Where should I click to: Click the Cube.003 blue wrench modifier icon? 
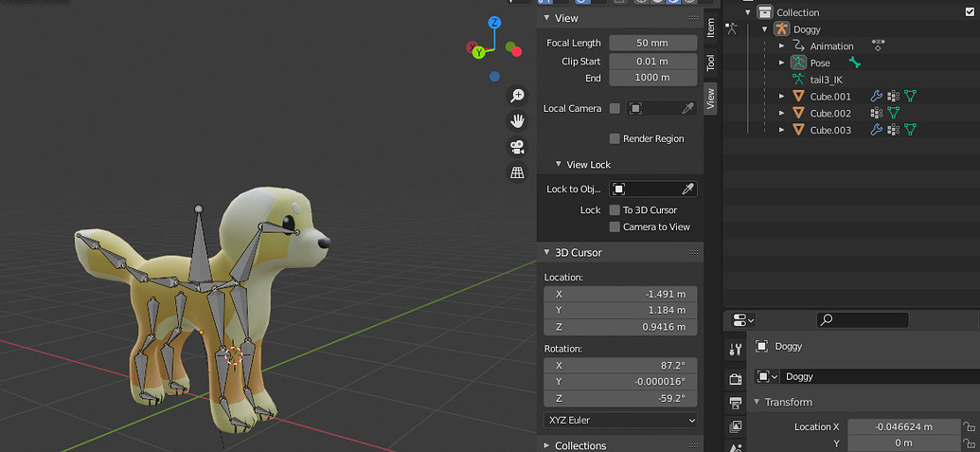coord(876,130)
